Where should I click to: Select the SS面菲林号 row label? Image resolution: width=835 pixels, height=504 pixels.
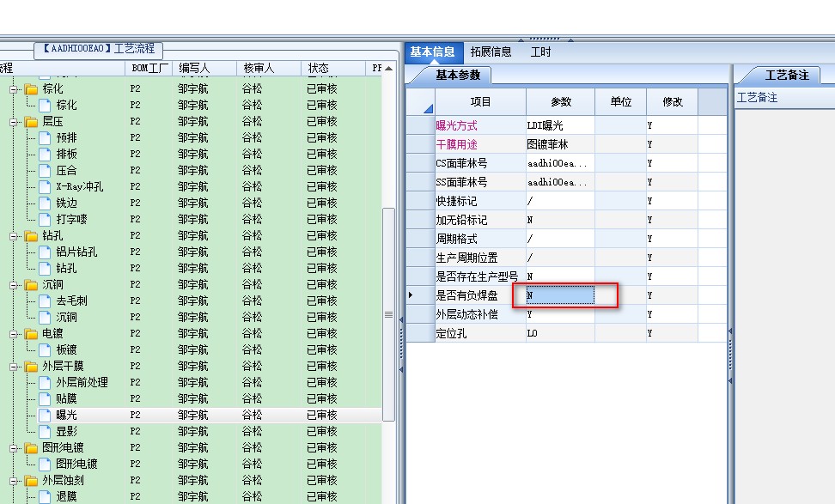pyautogui.click(x=461, y=183)
